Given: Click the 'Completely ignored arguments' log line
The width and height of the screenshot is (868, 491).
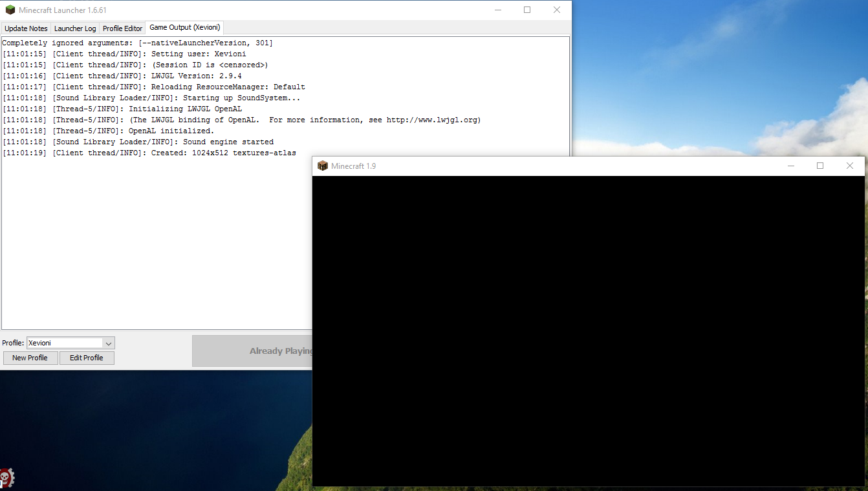Looking at the screenshot, I should [x=138, y=43].
